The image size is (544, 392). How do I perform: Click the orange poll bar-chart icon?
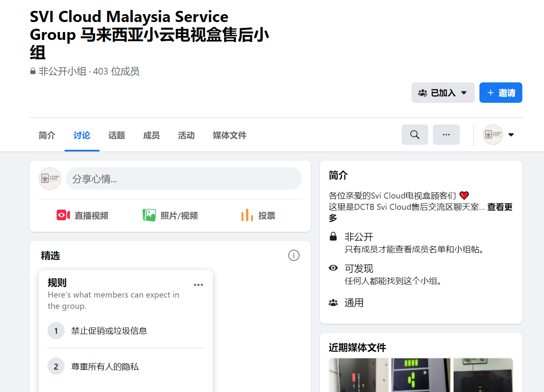[247, 215]
